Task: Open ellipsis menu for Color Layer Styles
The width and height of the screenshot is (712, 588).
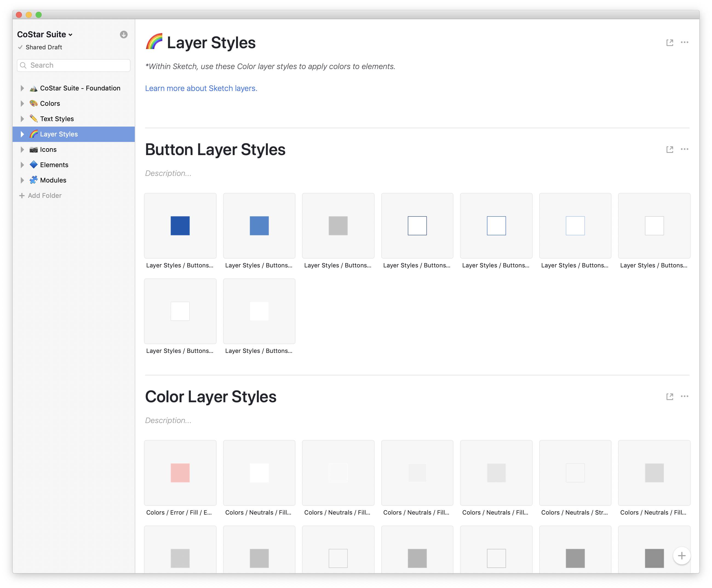Action: point(684,396)
